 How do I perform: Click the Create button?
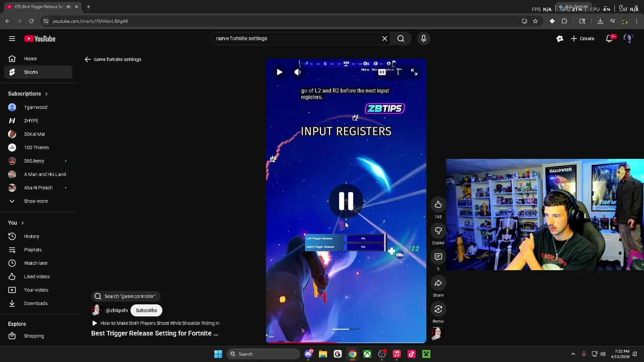(583, 39)
